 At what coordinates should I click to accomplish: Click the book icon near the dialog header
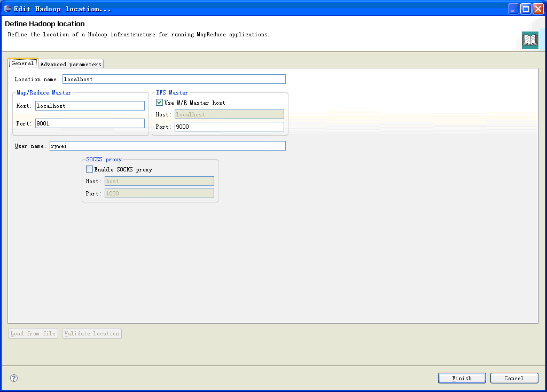click(529, 40)
